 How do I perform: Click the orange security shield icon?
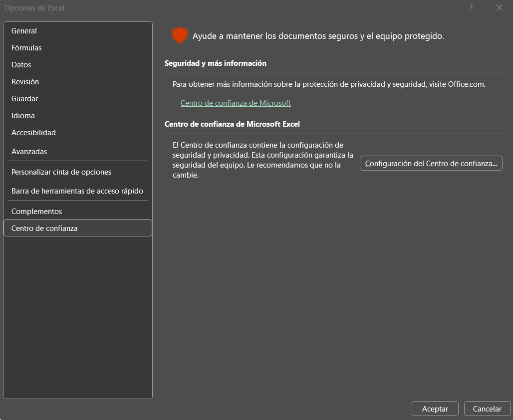179,35
